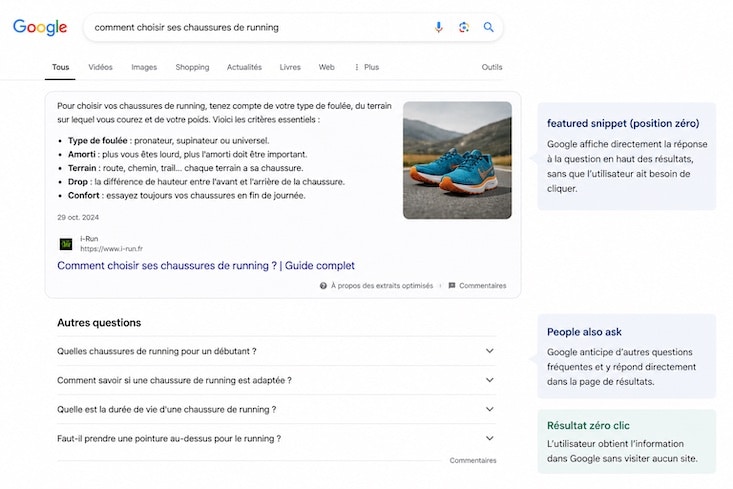
Task: Click Commentaires link in featured snippet
Action: coord(482,286)
